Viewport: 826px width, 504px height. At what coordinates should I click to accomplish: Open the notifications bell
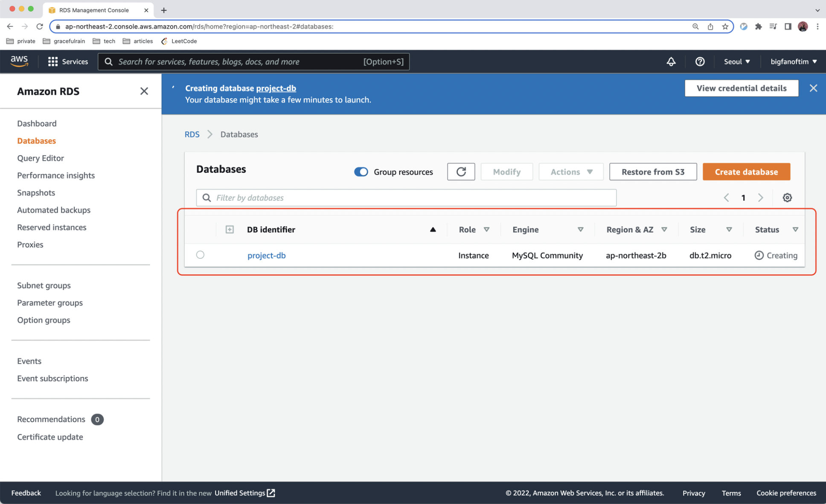671,61
